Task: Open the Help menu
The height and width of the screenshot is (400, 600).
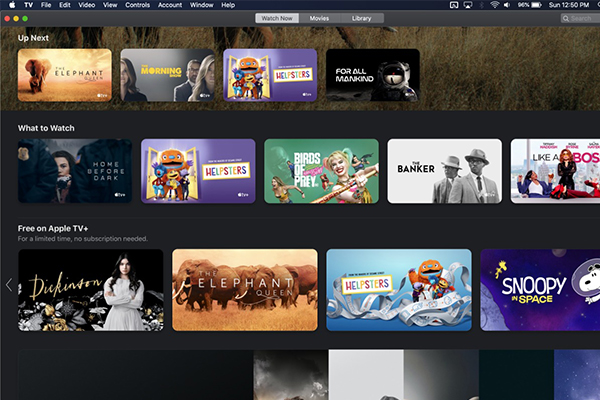Action: point(228,5)
